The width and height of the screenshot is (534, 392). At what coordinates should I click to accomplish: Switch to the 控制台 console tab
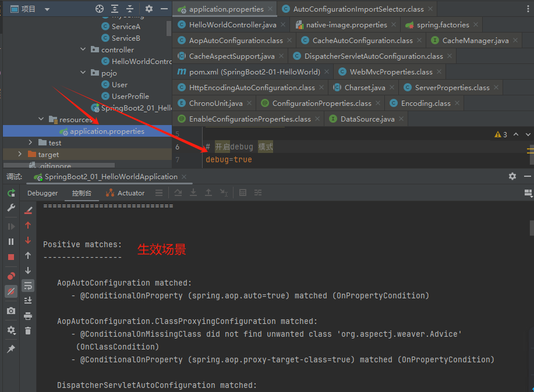(x=82, y=193)
